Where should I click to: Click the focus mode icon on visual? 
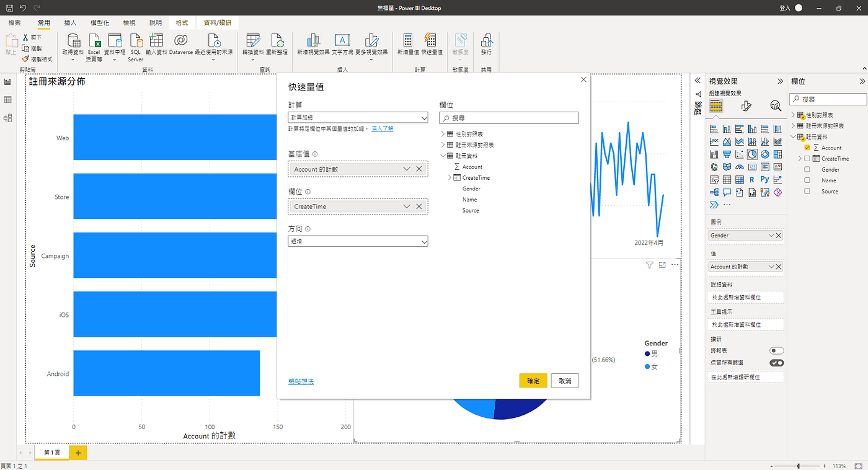click(x=662, y=265)
